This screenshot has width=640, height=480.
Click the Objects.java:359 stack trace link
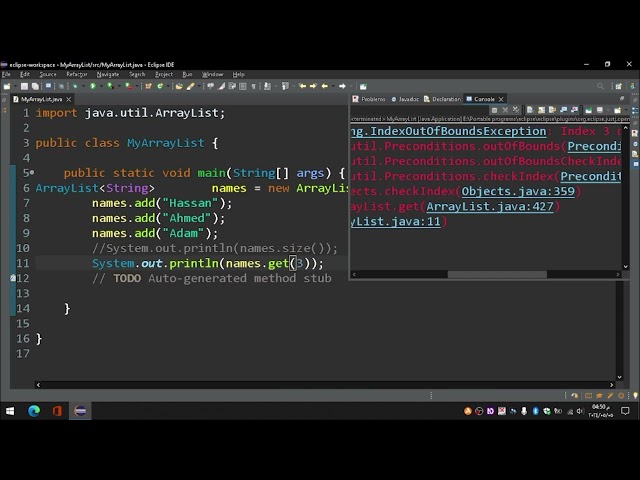click(518, 191)
